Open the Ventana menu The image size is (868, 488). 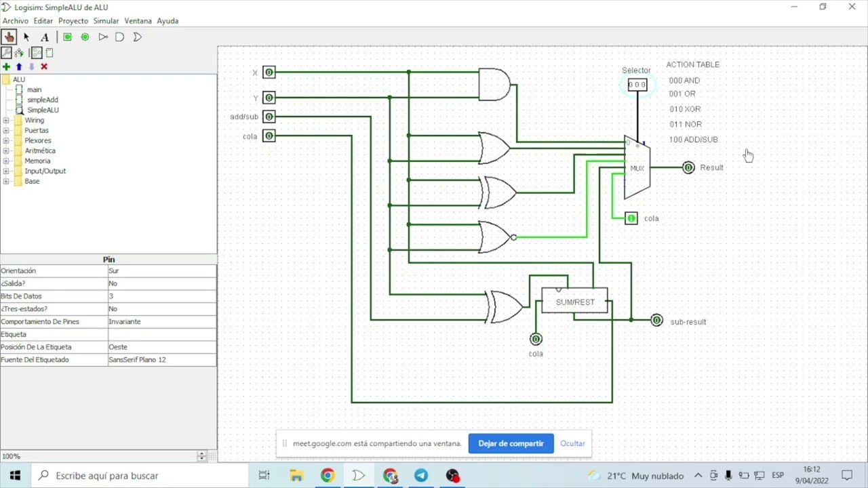(x=138, y=21)
